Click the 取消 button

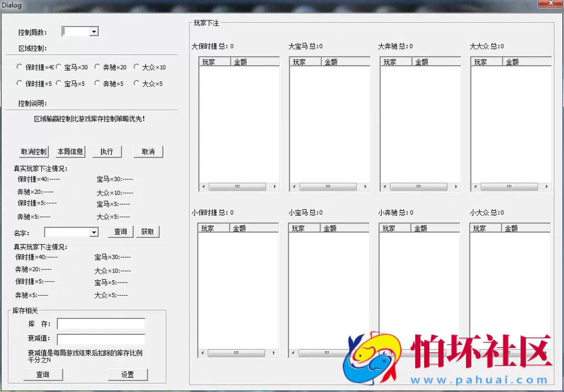147,151
